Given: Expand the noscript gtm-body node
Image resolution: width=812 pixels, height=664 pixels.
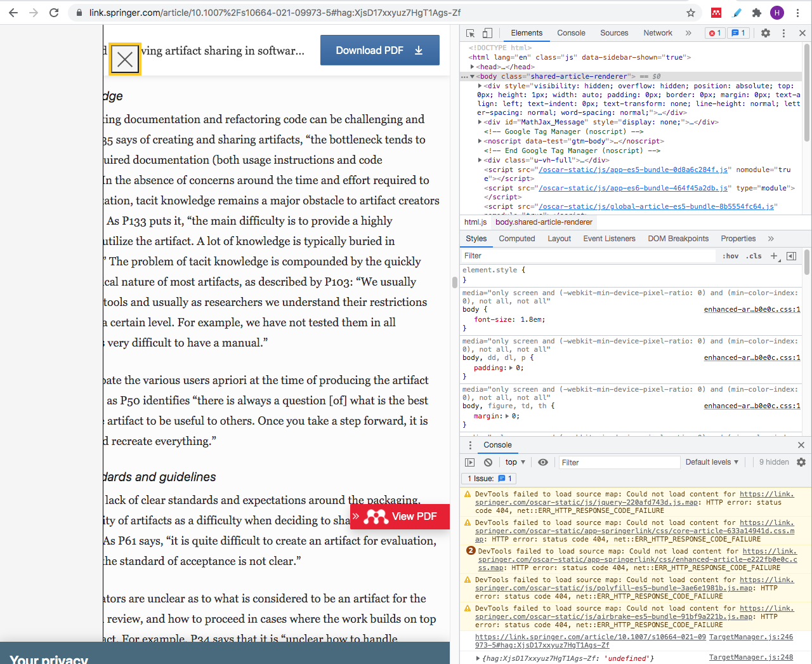Looking at the screenshot, I should coord(480,141).
